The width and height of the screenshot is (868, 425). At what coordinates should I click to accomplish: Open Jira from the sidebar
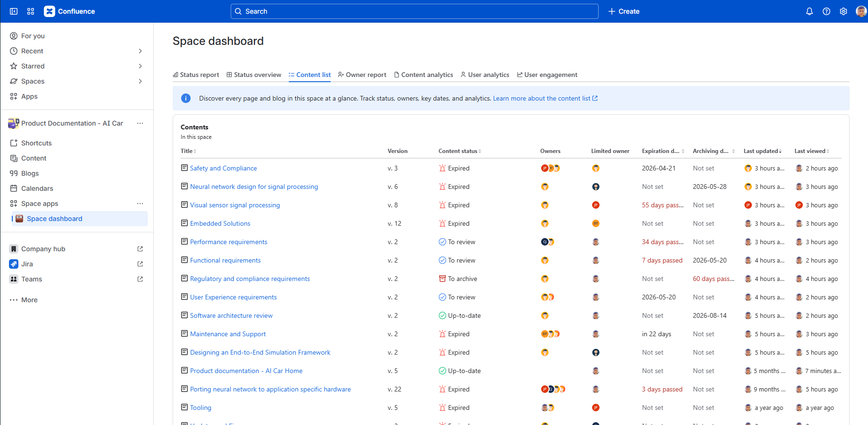(x=27, y=264)
